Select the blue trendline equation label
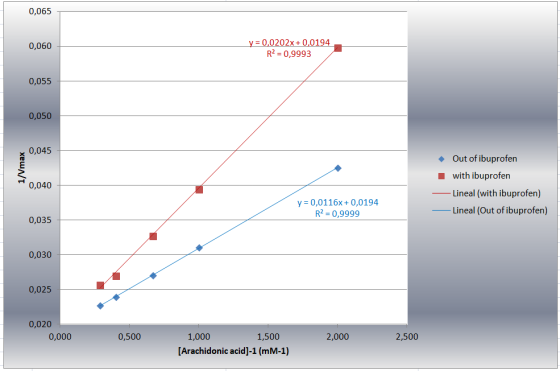The image size is (560, 371). tap(338, 203)
